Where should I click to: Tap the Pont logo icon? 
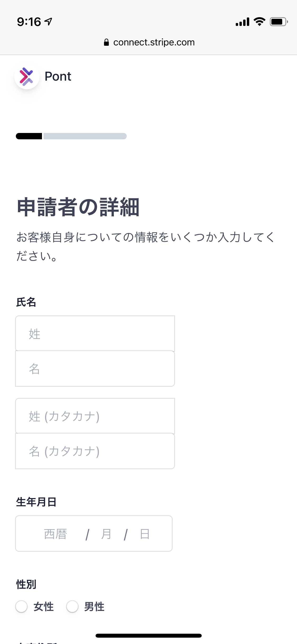point(27,76)
